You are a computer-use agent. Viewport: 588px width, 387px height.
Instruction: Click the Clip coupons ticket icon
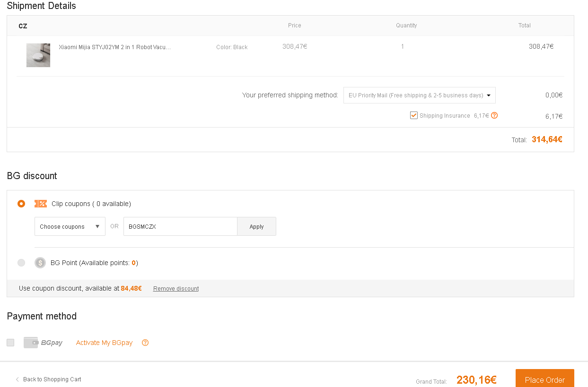pyautogui.click(x=41, y=204)
